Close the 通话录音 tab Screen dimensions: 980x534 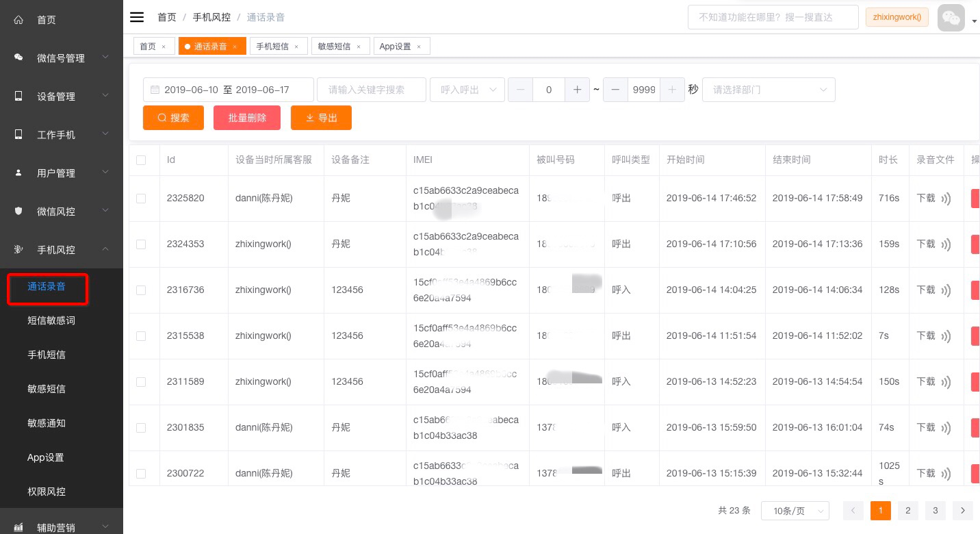click(235, 47)
